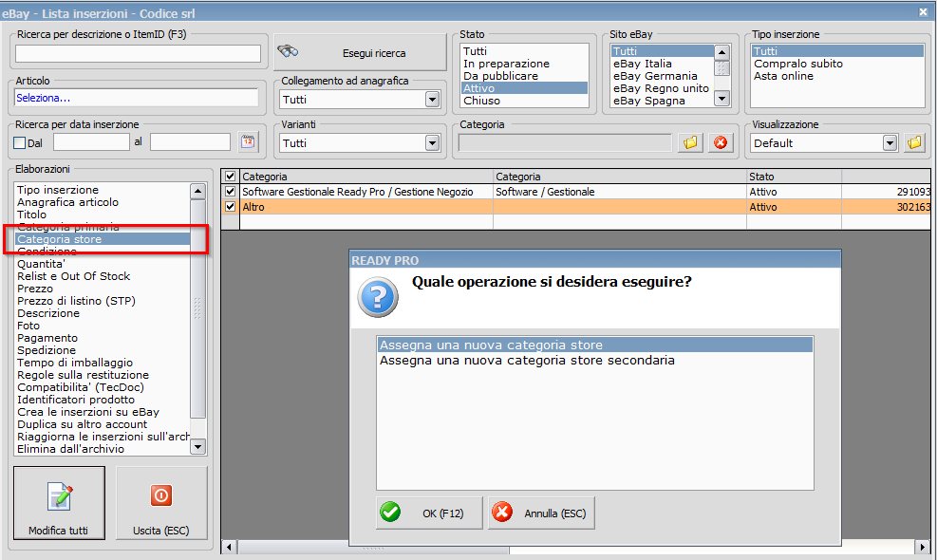Click horizontal scrollbar right arrow of table
Screen dimensions: 937x560
point(923,547)
